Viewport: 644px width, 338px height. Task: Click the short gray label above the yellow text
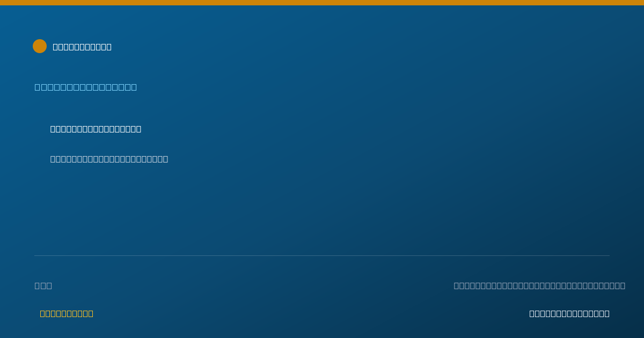click(x=43, y=285)
